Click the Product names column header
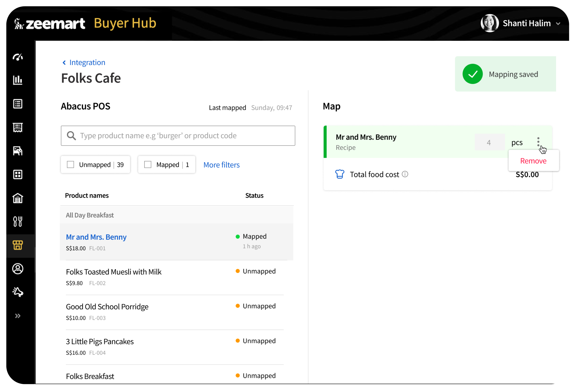 click(87, 196)
